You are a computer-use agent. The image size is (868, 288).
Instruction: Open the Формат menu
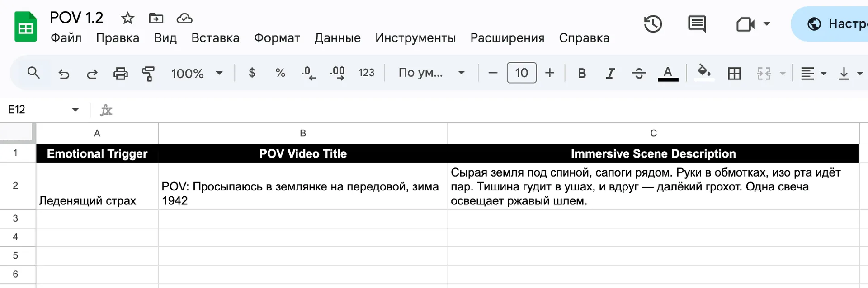click(x=277, y=38)
